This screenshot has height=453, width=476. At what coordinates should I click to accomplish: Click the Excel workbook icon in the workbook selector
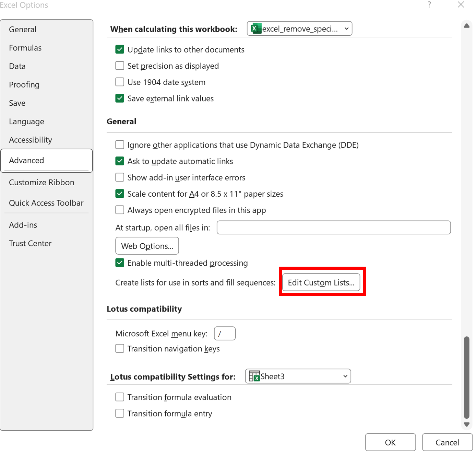[x=256, y=28]
